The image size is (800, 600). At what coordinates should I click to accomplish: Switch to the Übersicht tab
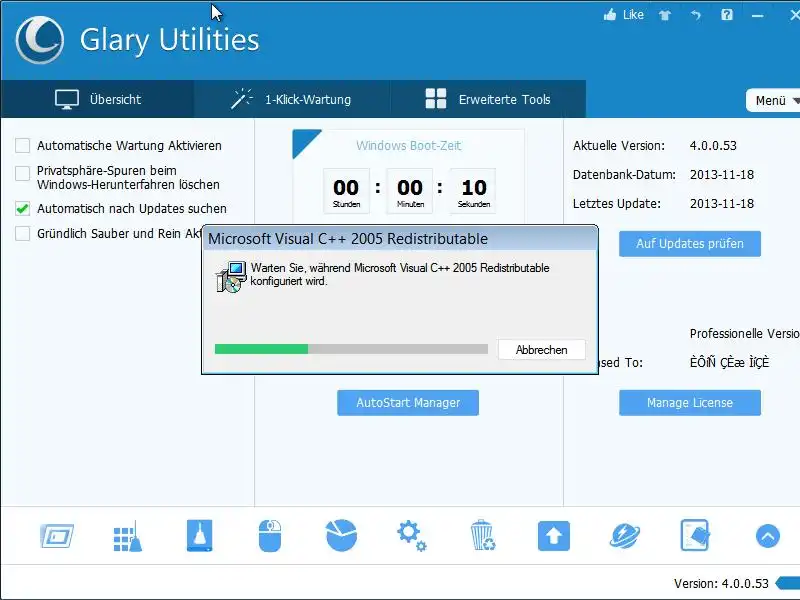(97, 99)
